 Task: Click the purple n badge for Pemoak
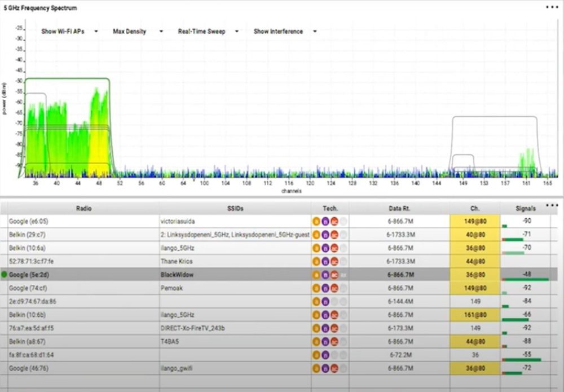click(325, 288)
